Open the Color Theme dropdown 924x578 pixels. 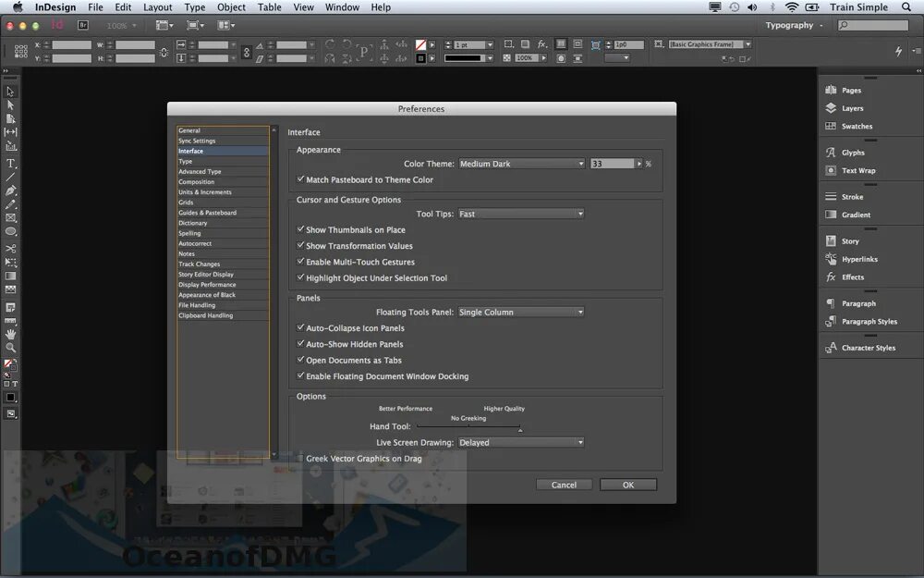521,164
